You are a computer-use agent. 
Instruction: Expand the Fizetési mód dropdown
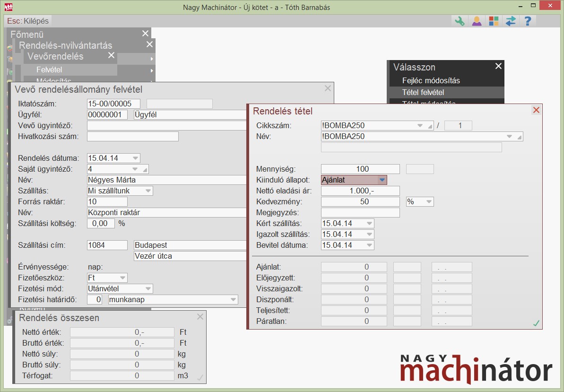coord(148,288)
